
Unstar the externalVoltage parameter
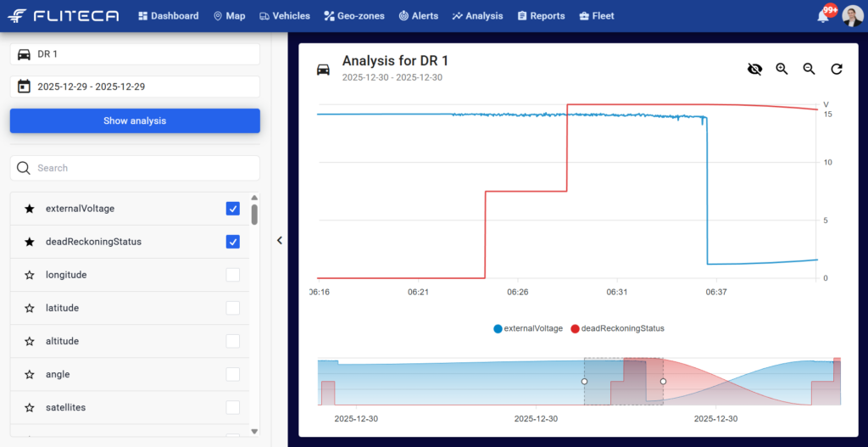click(x=30, y=209)
